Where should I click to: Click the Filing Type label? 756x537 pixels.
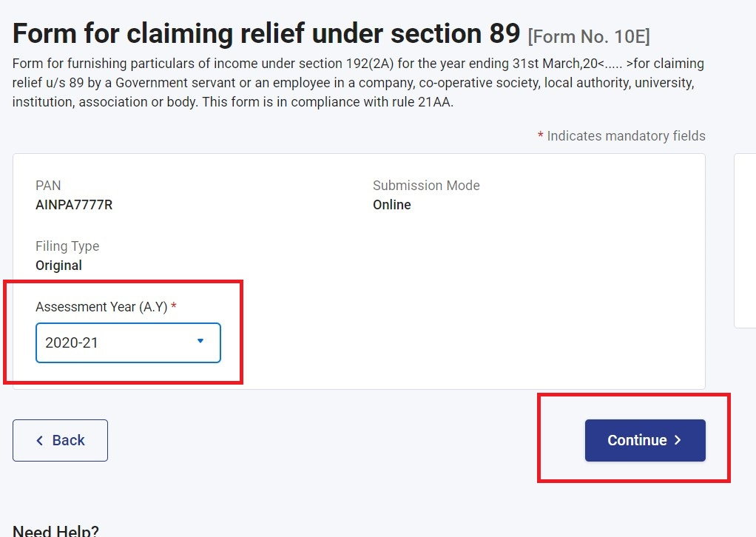point(67,246)
